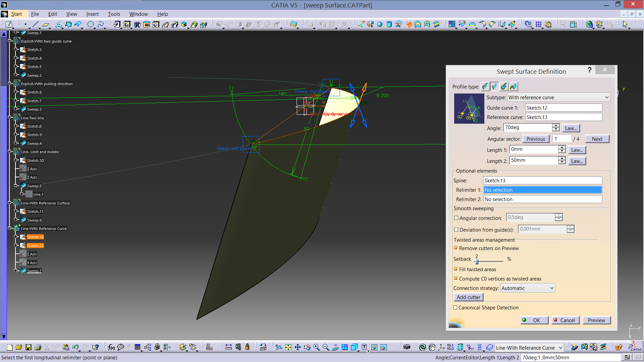644x362 pixels.
Task: Collapse Sweep.5 tree node
Action: 16,186
